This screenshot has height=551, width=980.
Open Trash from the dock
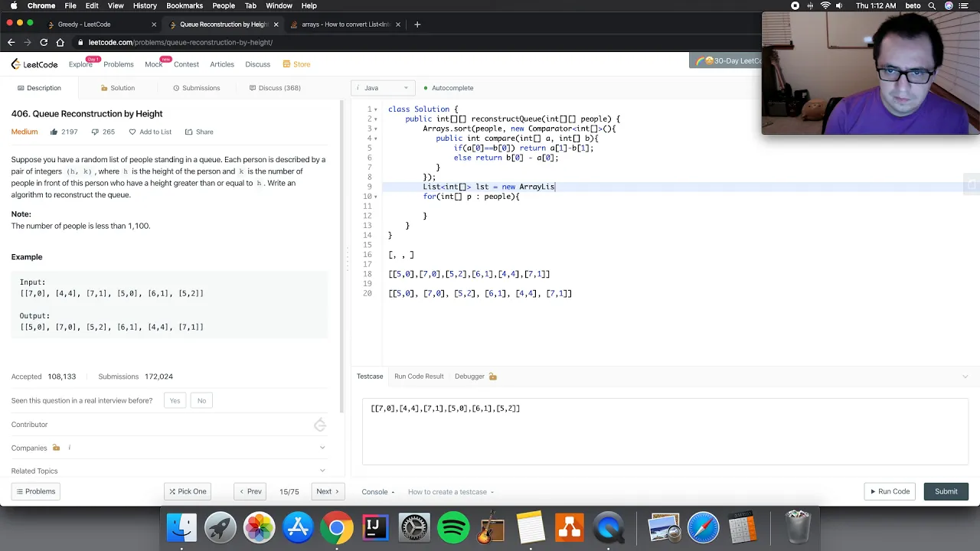[797, 527]
